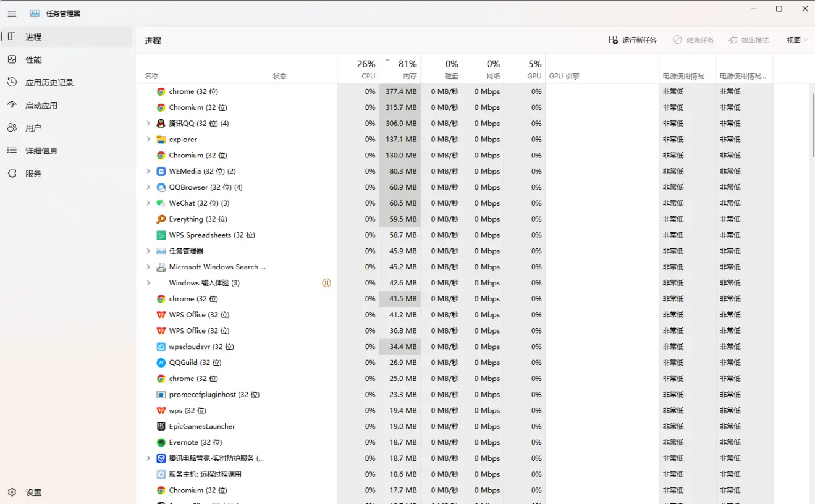Image resolution: width=815 pixels, height=504 pixels.
Task: Click the WPS Office icon with 41.2 MB
Action: (161, 315)
